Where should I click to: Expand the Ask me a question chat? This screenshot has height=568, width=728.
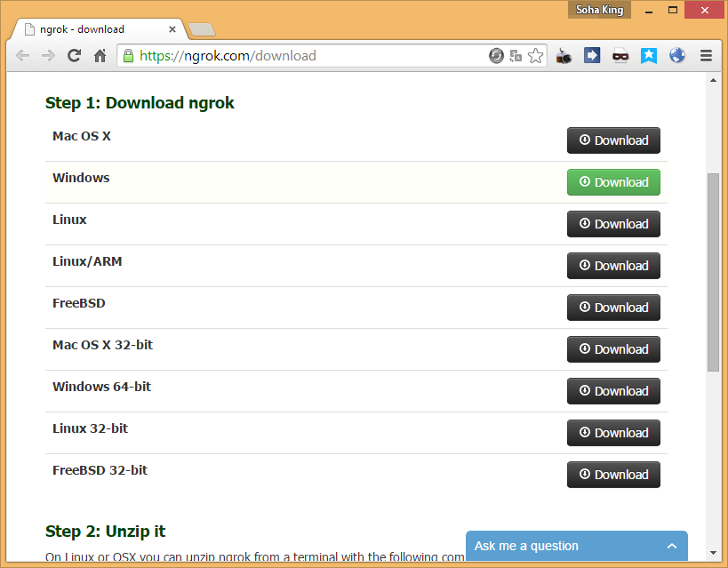click(x=672, y=546)
